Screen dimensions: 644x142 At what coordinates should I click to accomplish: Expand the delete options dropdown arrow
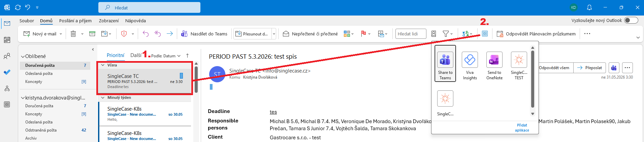tap(82, 34)
